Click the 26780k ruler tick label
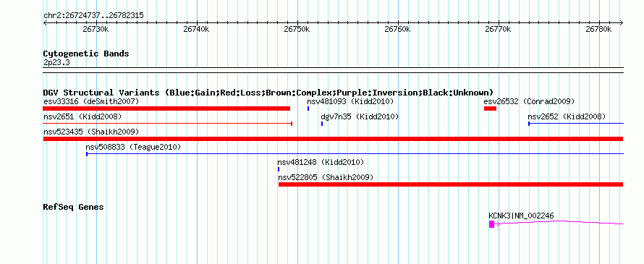644x264 pixels. pyautogui.click(x=599, y=29)
